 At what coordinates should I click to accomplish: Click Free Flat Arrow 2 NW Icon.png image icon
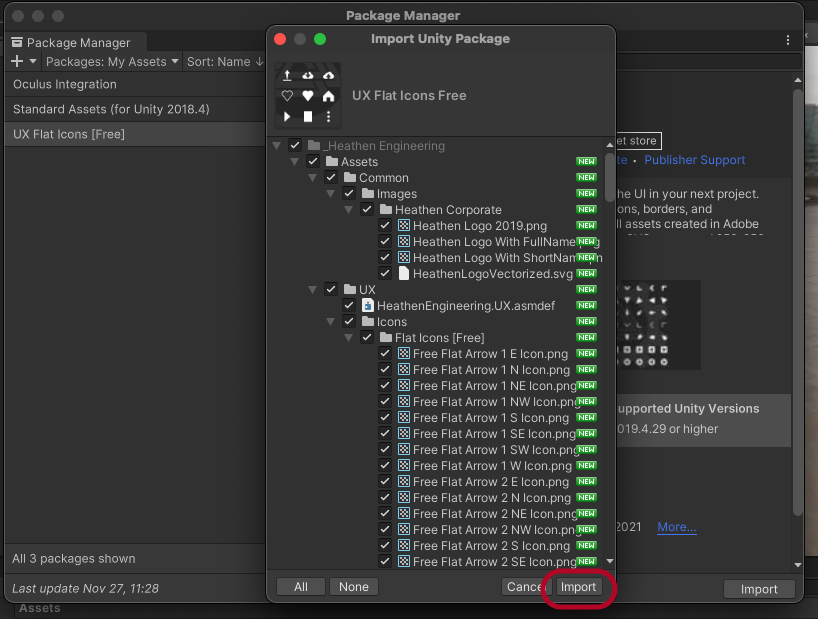404,529
